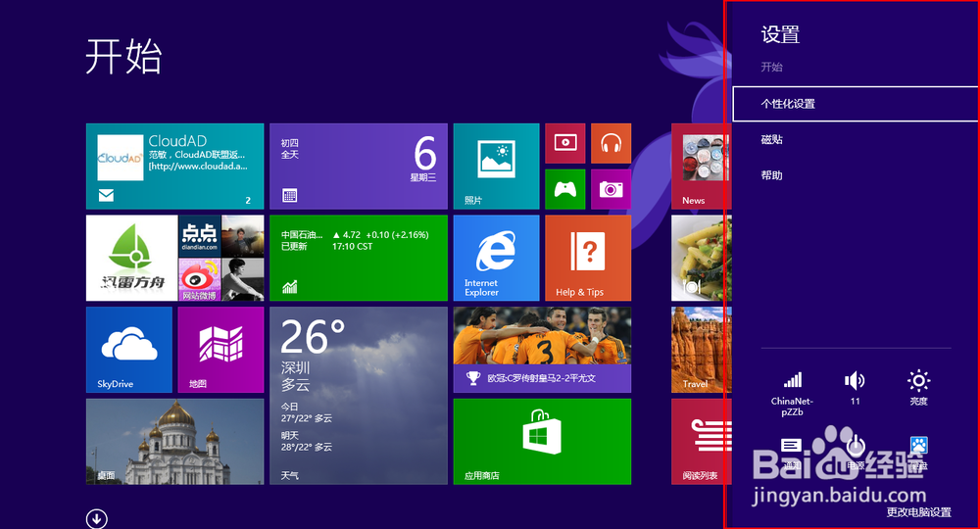
Task: Open the Weibo tile
Action: coord(199,279)
